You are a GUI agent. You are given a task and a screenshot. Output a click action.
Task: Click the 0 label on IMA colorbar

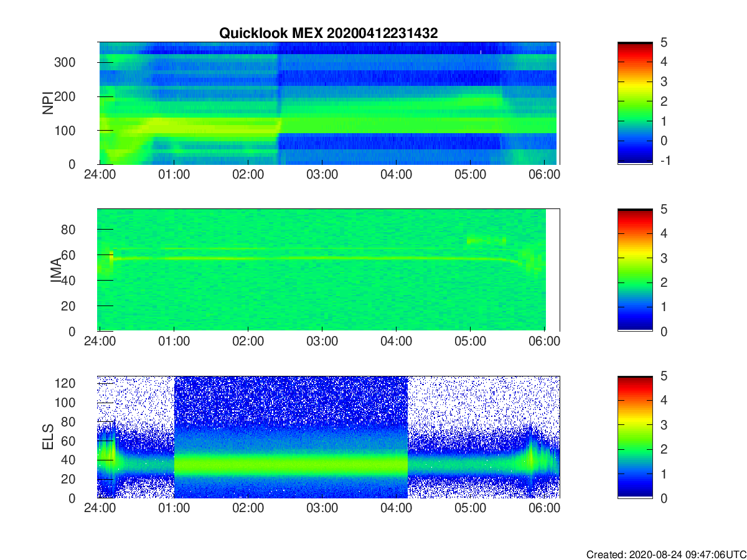(x=664, y=331)
